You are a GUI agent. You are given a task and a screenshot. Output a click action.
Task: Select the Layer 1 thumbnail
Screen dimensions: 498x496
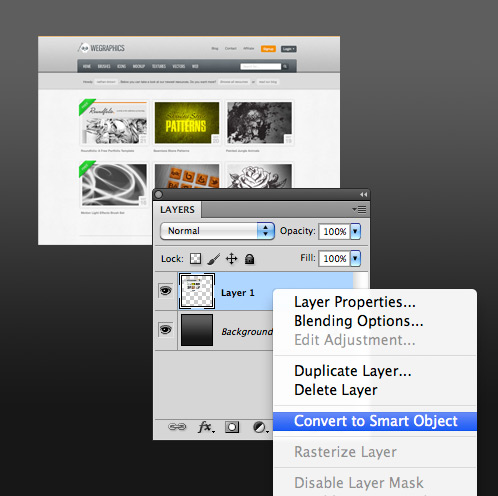197,291
